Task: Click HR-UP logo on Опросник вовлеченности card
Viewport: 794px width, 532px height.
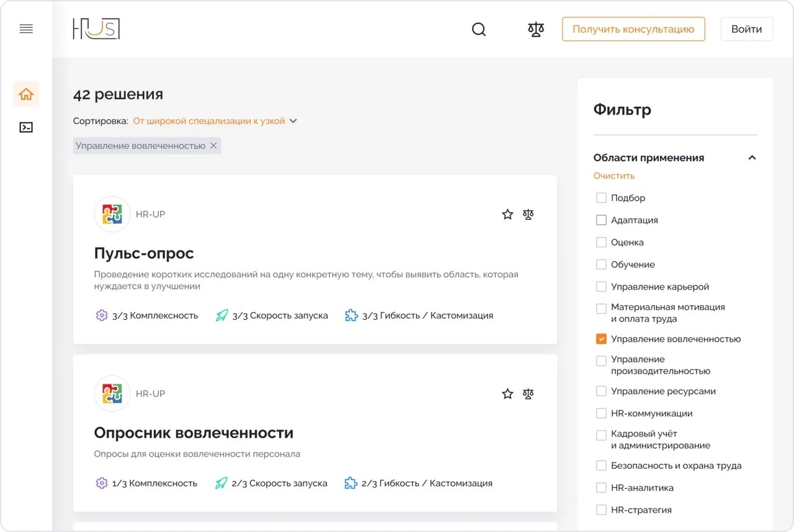Action: (x=112, y=393)
